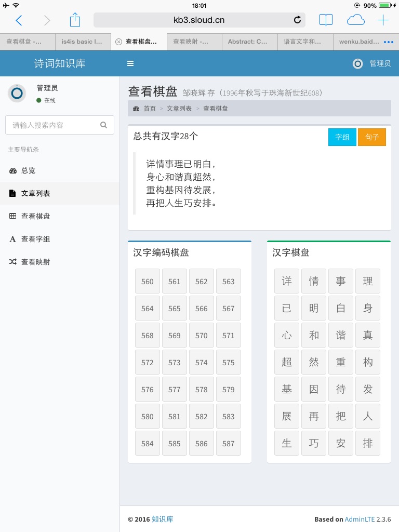Focus the sidebar search input field
Image resolution: width=399 pixels, height=532 pixels.
point(52,125)
